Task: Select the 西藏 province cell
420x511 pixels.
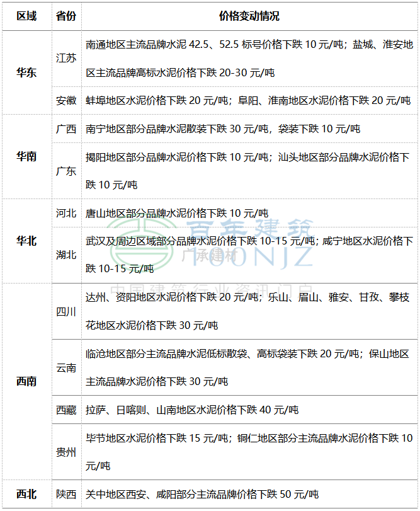Action: tap(66, 410)
